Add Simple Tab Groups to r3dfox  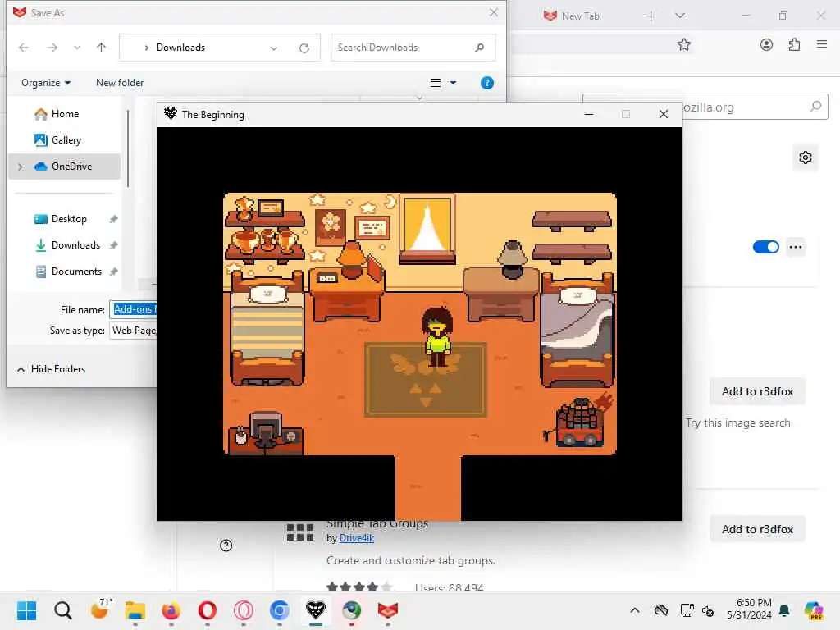click(757, 529)
